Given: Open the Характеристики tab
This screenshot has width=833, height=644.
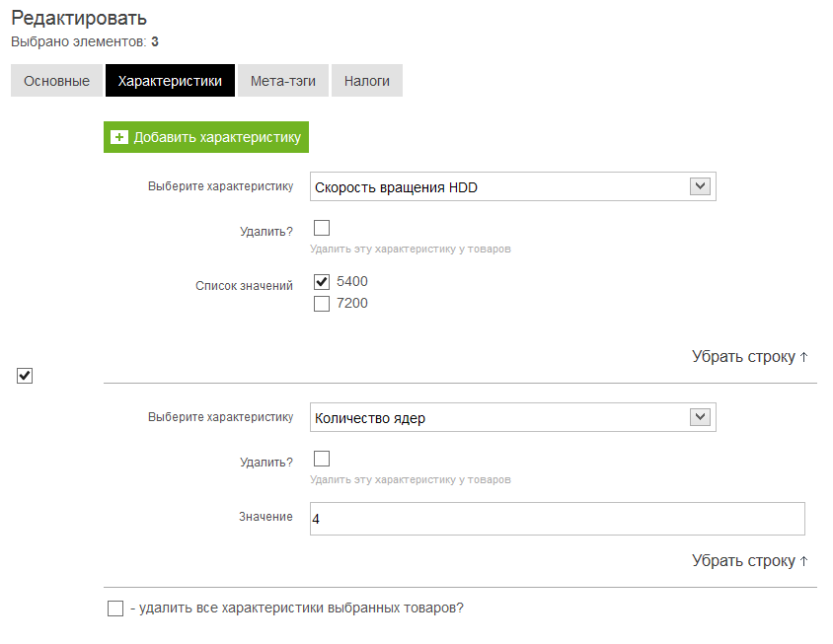Looking at the screenshot, I should coord(170,81).
